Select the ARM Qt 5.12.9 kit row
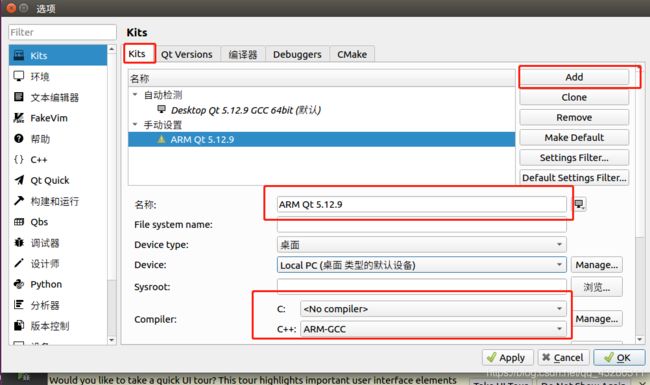650x385 pixels. 322,139
